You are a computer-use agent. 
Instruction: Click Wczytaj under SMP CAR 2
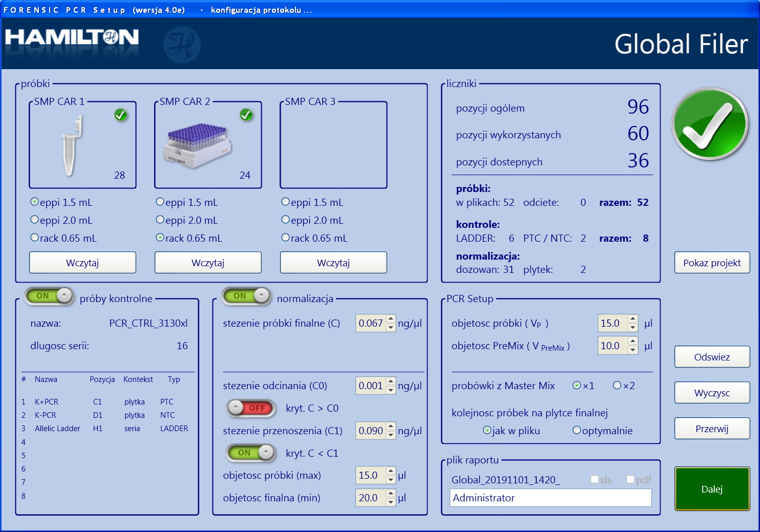tap(208, 263)
